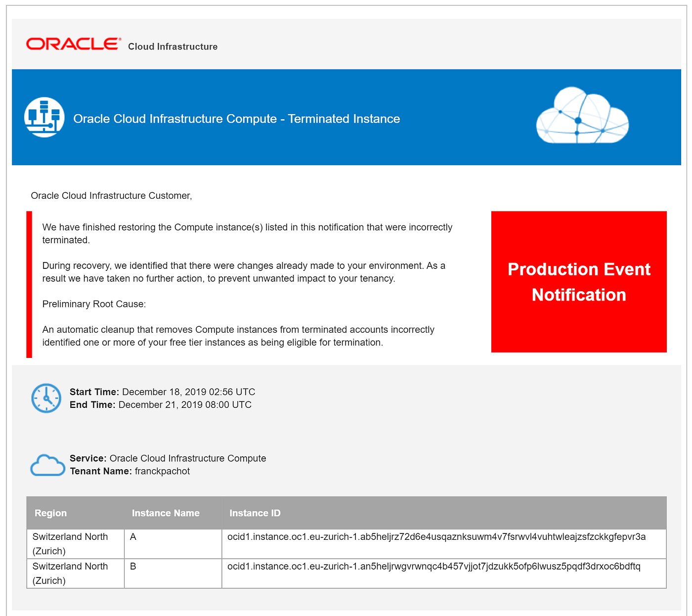
Task: Click the Region cell in instance A's row
Action: point(76,544)
